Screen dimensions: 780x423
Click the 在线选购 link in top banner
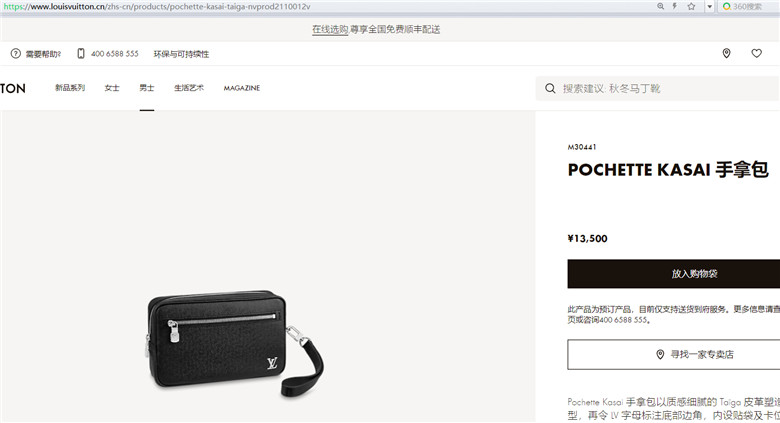(x=330, y=29)
